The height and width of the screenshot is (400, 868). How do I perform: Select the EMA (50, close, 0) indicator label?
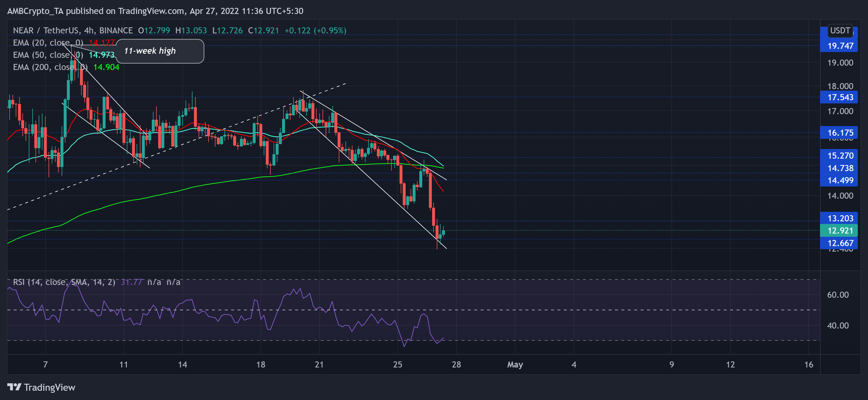point(48,55)
